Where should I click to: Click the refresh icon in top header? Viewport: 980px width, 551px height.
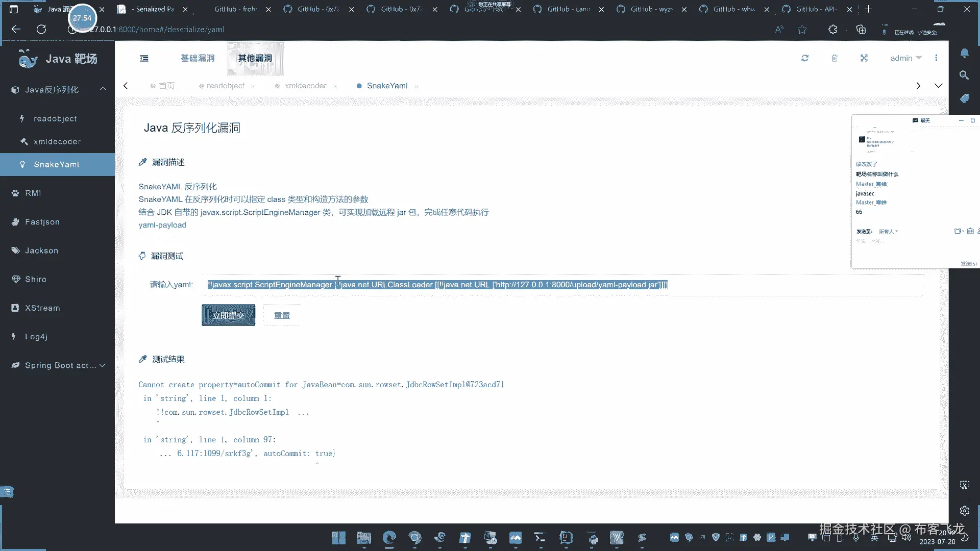pyautogui.click(x=805, y=58)
